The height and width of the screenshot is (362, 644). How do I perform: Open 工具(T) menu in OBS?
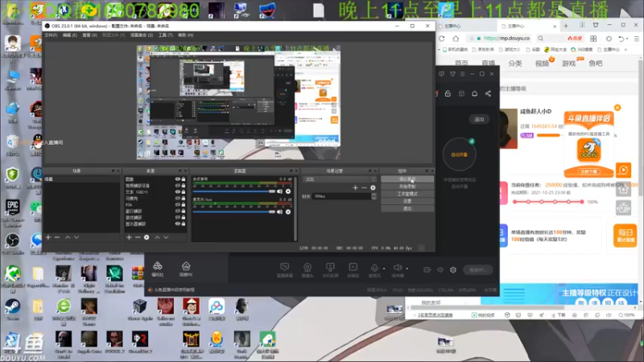[165, 35]
